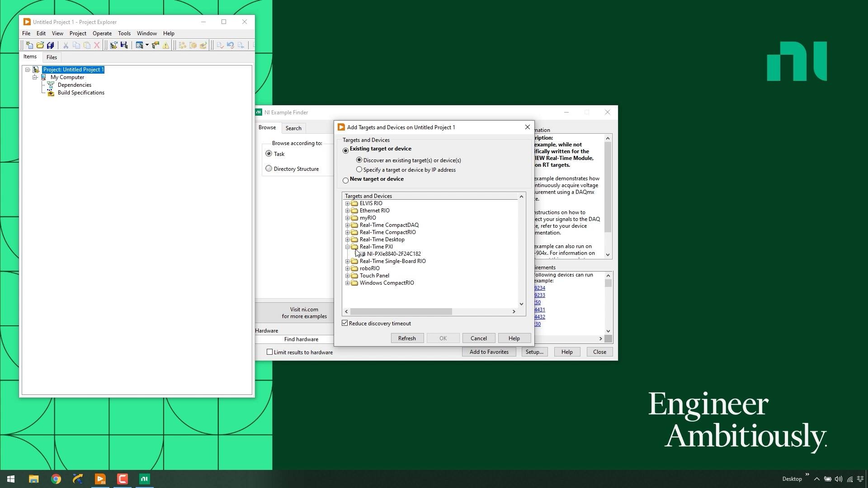868x488 pixels.
Task: Click the Open Project folder icon
Action: [40, 45]
